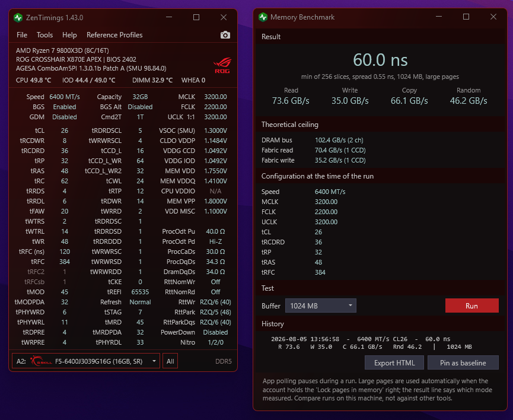Click the Capacity value 32GB
This screenshot has height=420, width=513.
click(140, 97)
